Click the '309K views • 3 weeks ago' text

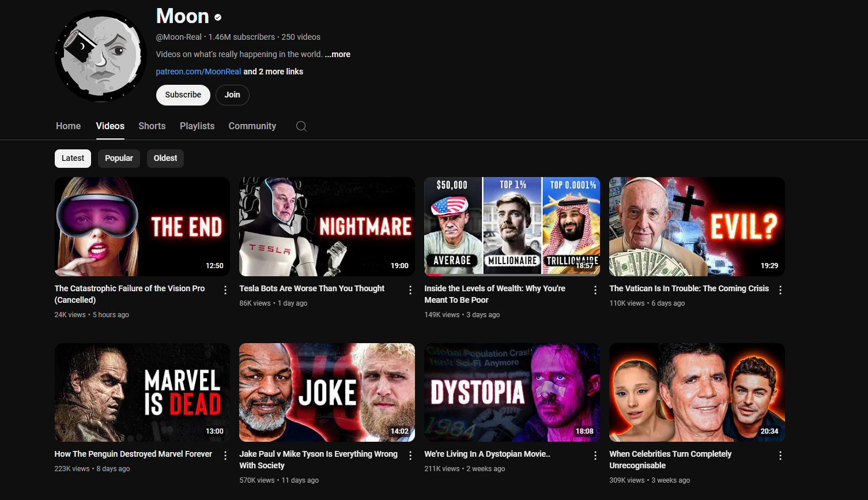(x=650, y=480)
